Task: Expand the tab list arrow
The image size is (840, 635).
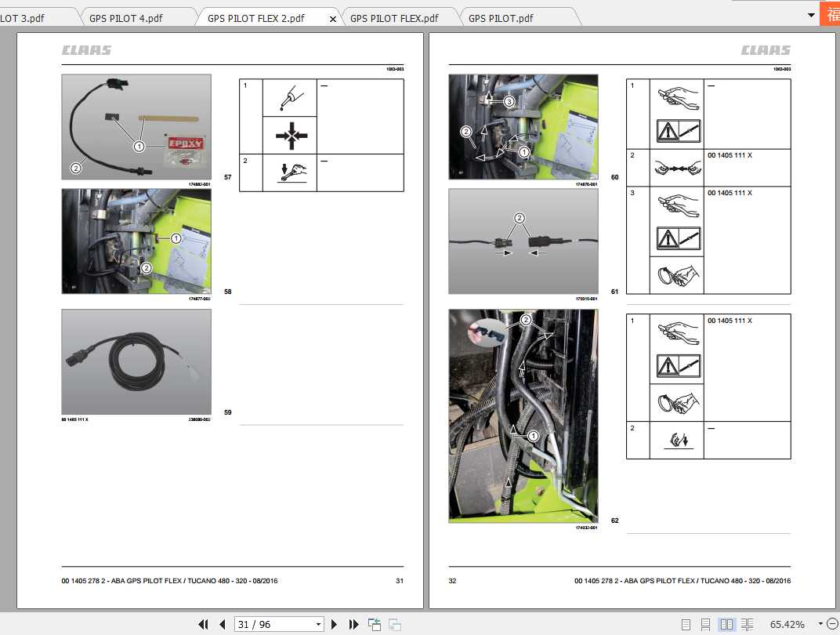Action: pos(811,16)
